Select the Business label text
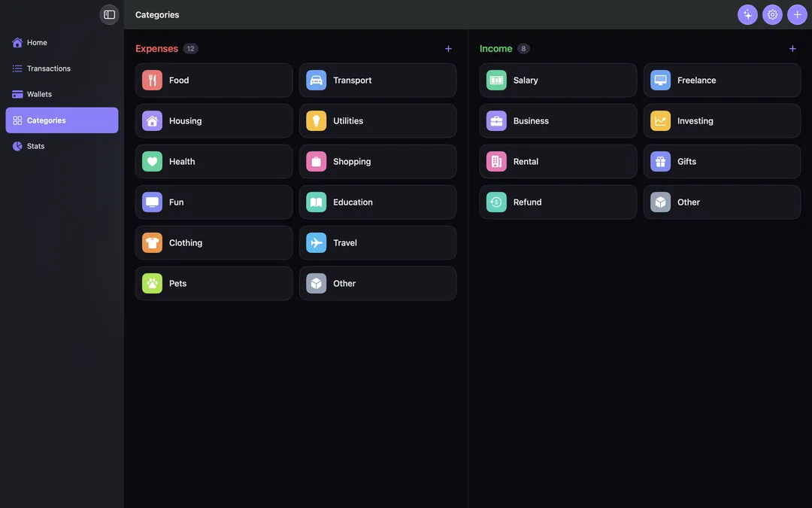Viewport: 812px width, 508px height. coord(531,120)
